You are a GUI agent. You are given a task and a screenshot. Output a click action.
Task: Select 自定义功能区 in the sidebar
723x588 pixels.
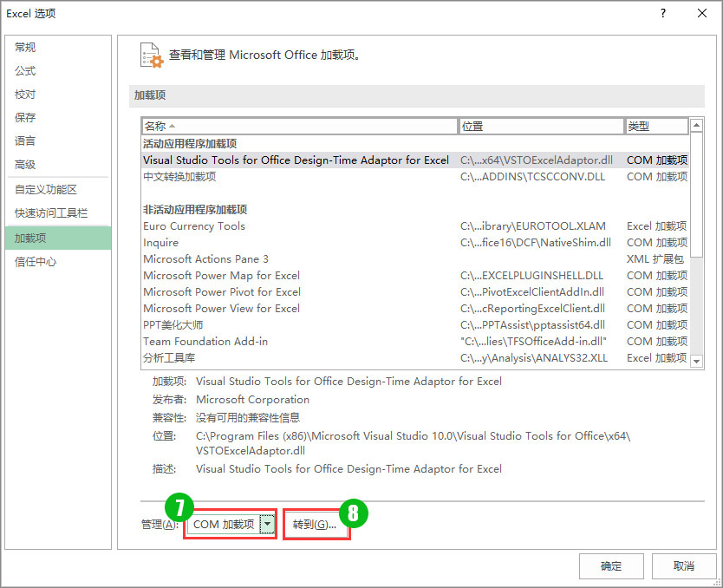click(x=58, y=190)
